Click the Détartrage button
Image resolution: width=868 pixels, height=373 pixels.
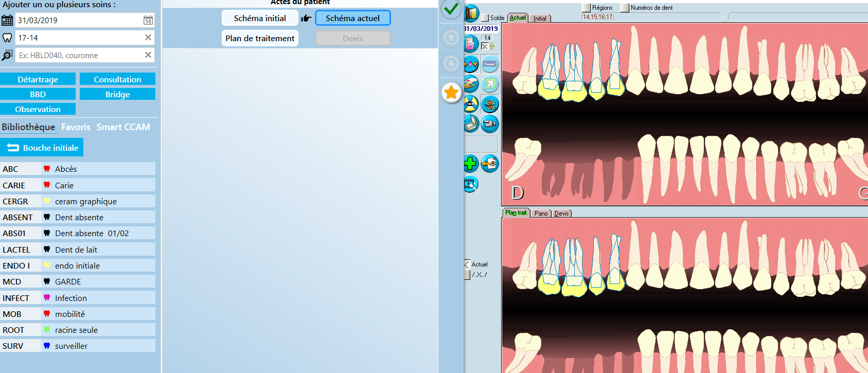point(38,79)
